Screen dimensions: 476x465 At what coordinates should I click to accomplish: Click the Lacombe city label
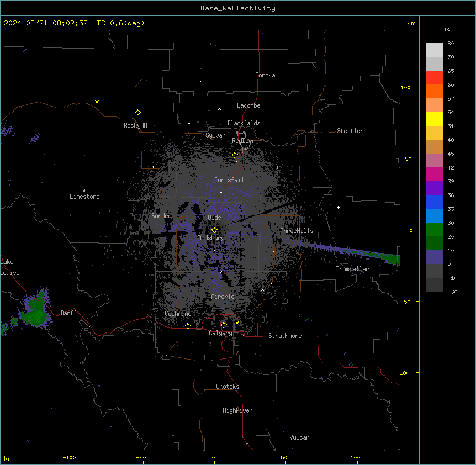tap(248, 105)
